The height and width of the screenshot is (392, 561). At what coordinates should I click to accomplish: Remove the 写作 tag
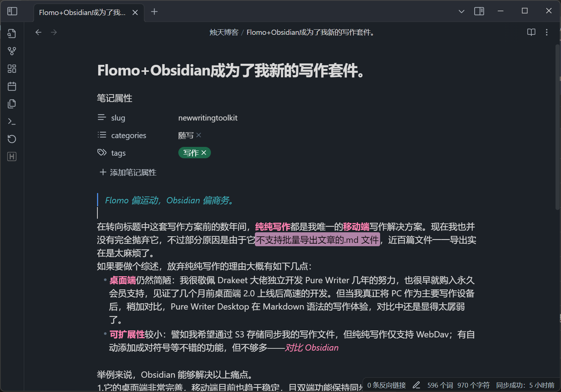tap(204, 153)
